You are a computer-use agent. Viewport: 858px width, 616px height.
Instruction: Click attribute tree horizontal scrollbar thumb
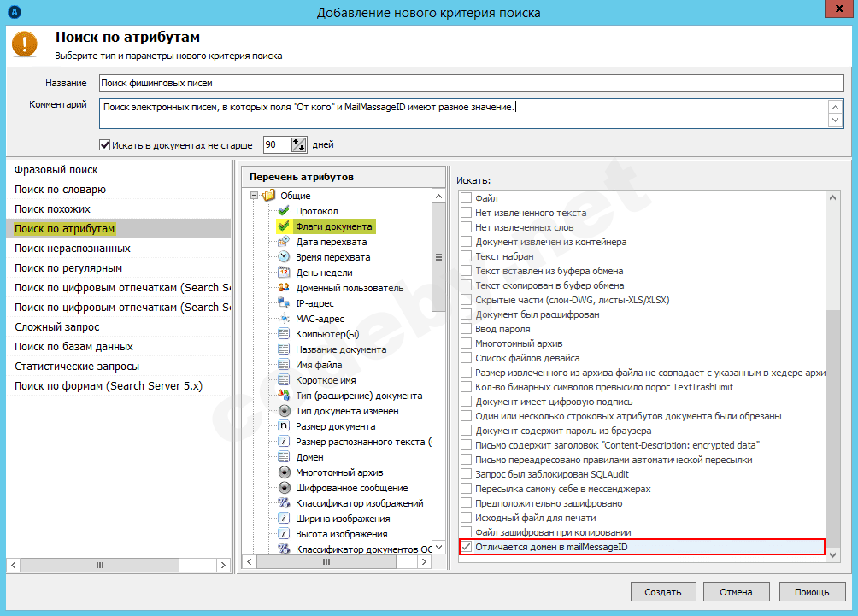(326, 562)
